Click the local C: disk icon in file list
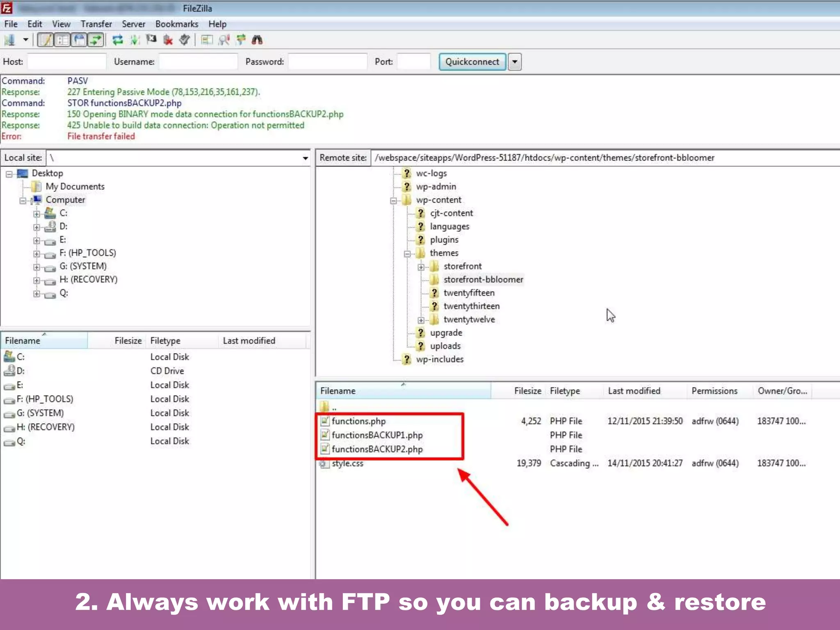The height and width of the screenshot is (630, 840). (9, 356)
